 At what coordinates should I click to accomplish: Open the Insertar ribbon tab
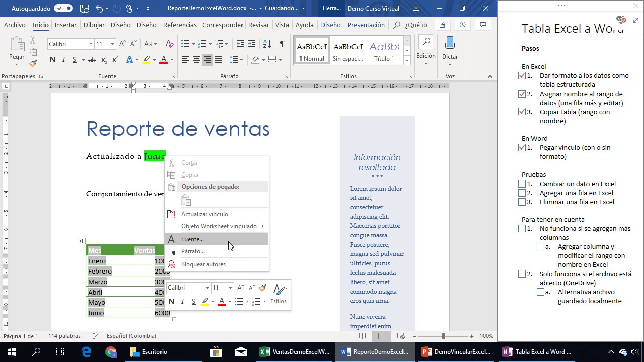[66, 25]
